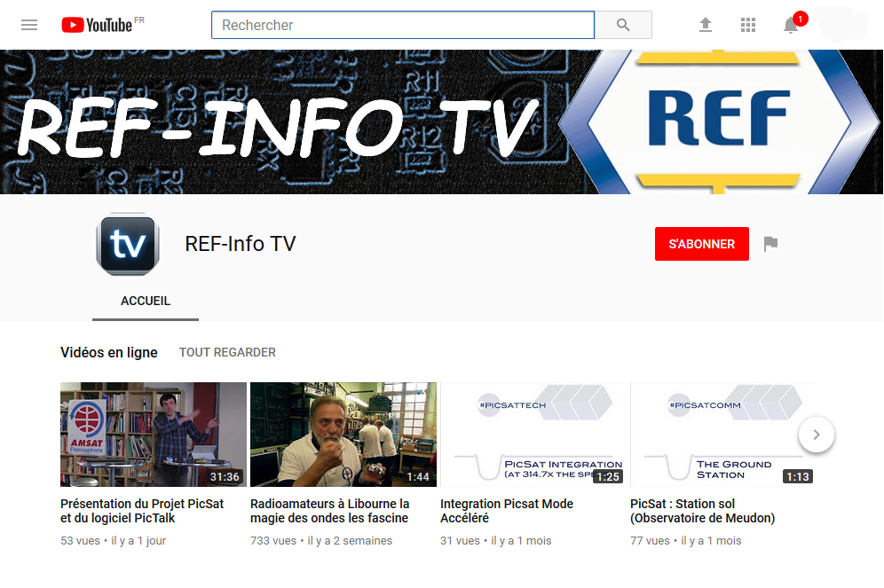Image resolution: width=884 pixels, height=588 pixels.
Task: Open the notifications bell
Action: coord(791,25)
